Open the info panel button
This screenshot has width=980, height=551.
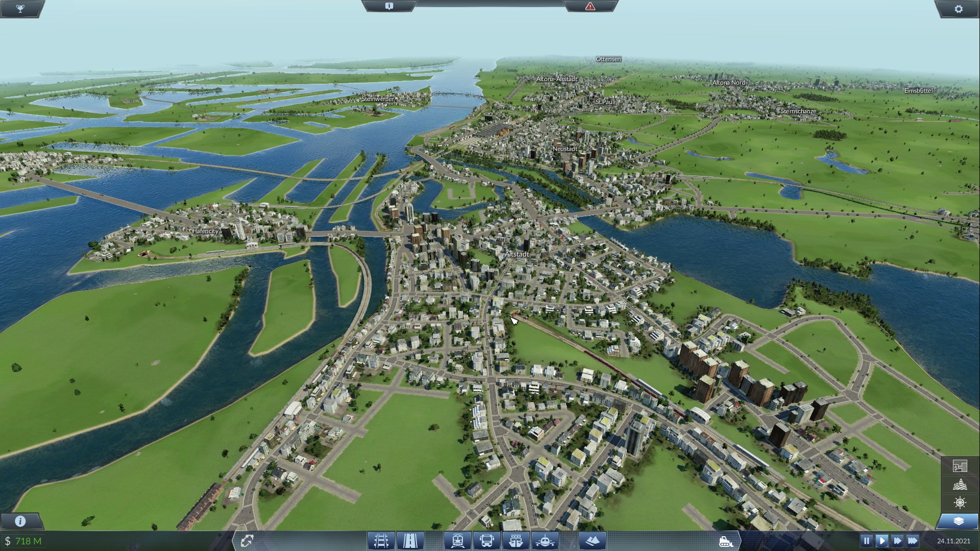[20, 521]
